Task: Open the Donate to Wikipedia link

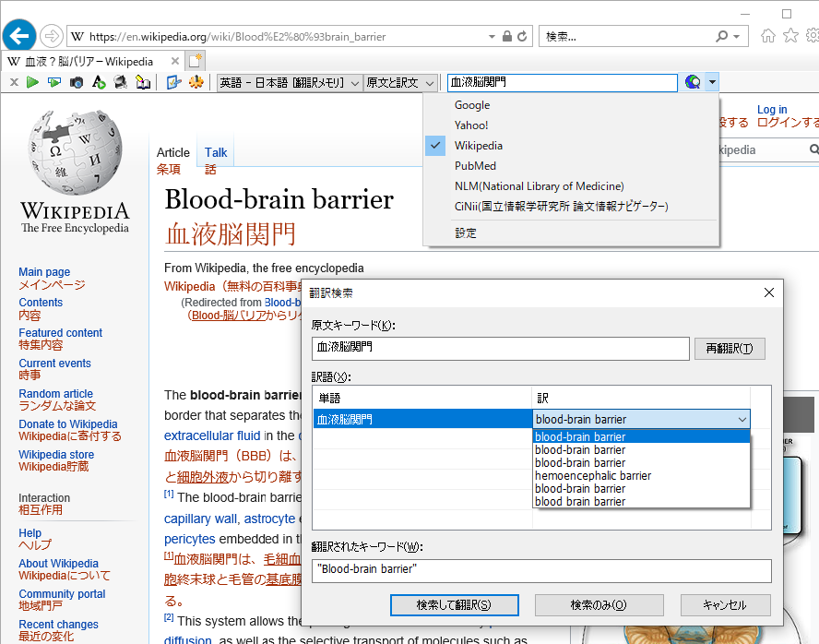Action: tap(68, 424)
